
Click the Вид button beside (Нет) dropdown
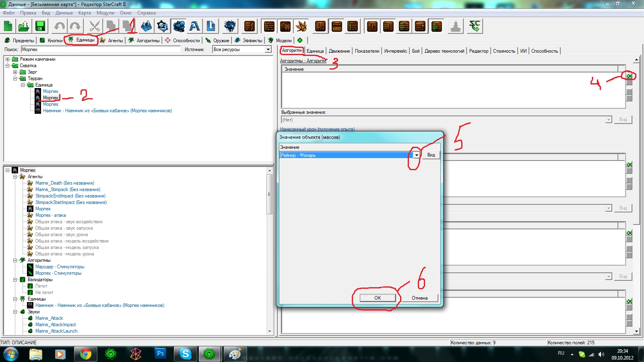pyautogui.click(x=623, y=120)
